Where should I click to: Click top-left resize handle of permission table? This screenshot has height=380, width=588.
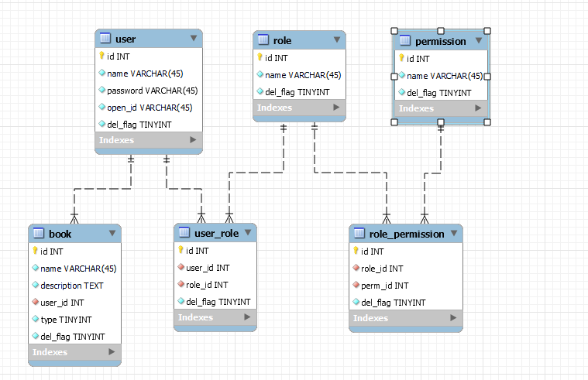[394, 30]
